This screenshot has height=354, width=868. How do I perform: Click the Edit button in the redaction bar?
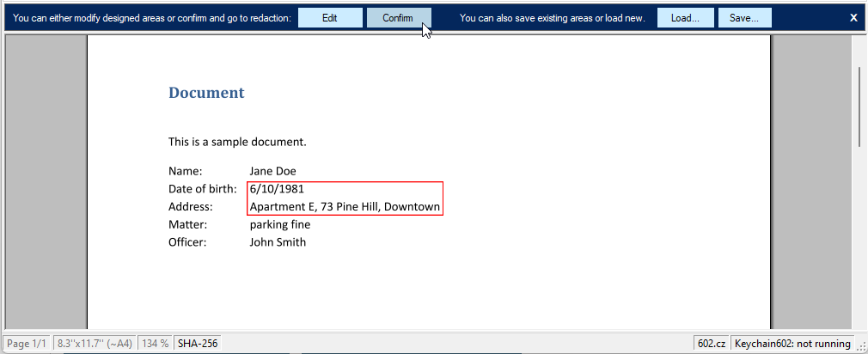330,18
